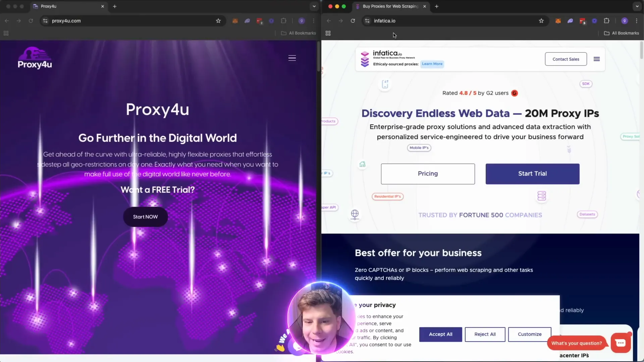Click the Mobile IP's tag
Image resolution: width=644 pixels, height=362 pixels.
(x=419, y=148)
